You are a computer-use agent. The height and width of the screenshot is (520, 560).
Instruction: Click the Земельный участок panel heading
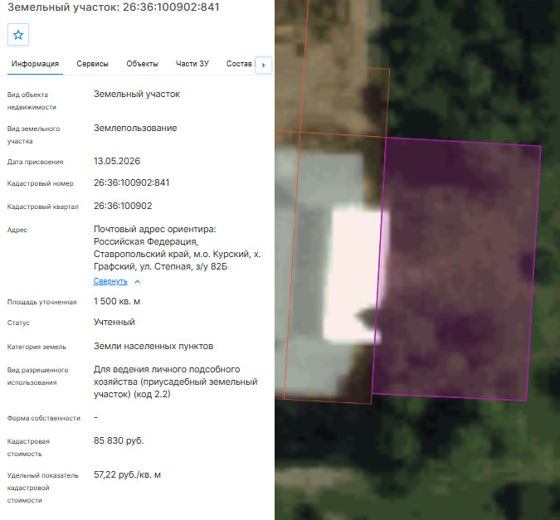[113, 7]
